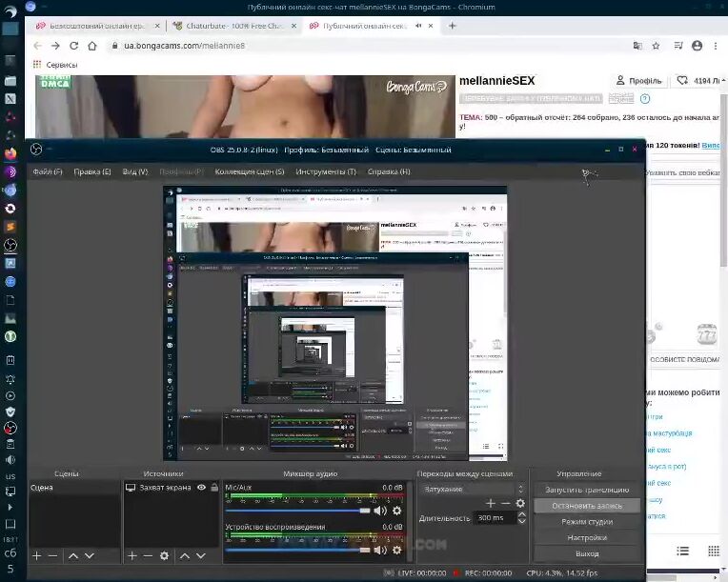The image size is (728, 582).
Task: Add a new source with plus icon
Action: pos(131,555)
